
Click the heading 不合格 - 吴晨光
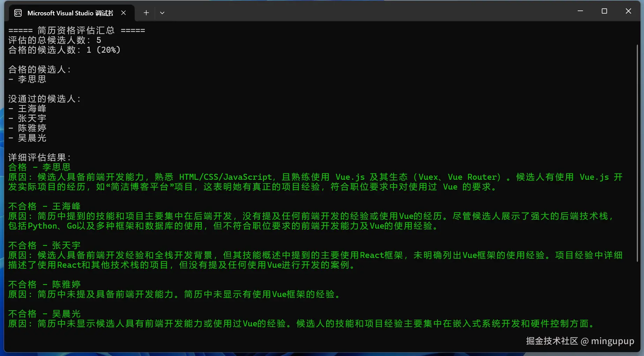pos(44,313)
